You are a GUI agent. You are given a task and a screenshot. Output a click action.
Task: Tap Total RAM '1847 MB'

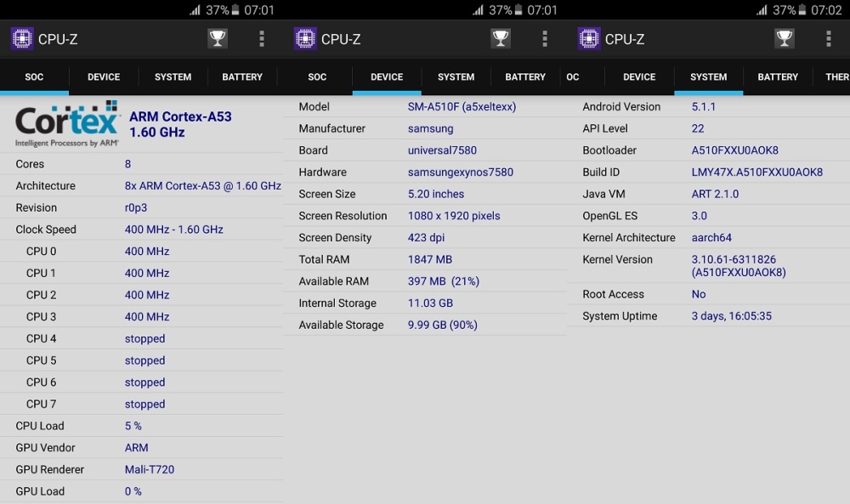click(x=430, y=259)
